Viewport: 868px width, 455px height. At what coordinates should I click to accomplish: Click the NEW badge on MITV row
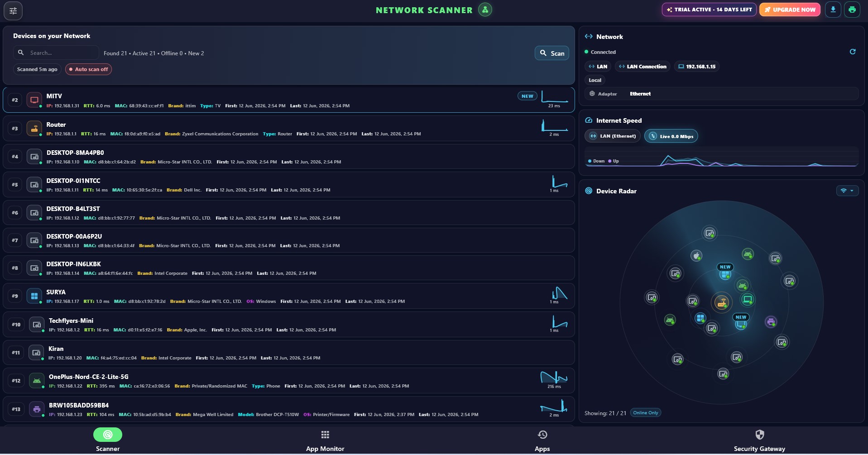pos(527,96)
